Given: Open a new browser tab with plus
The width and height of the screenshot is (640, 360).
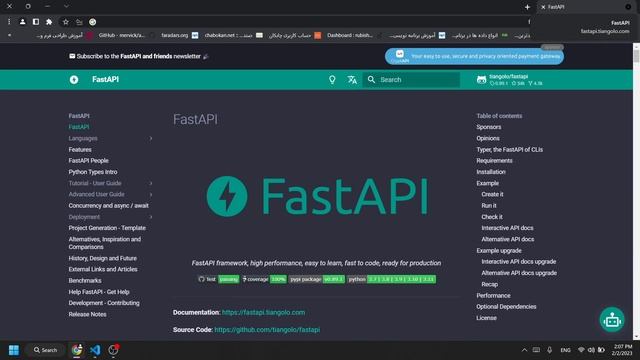Looking at the screenshot, I should (527, 7).
